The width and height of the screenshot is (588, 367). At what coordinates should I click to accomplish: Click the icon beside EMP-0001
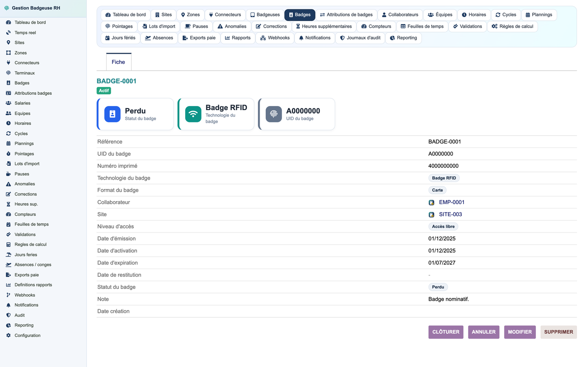[x=431, y=202]
